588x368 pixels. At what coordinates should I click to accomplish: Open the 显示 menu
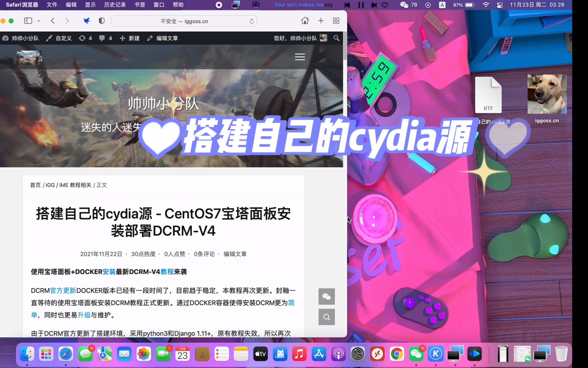coord(90,5)
